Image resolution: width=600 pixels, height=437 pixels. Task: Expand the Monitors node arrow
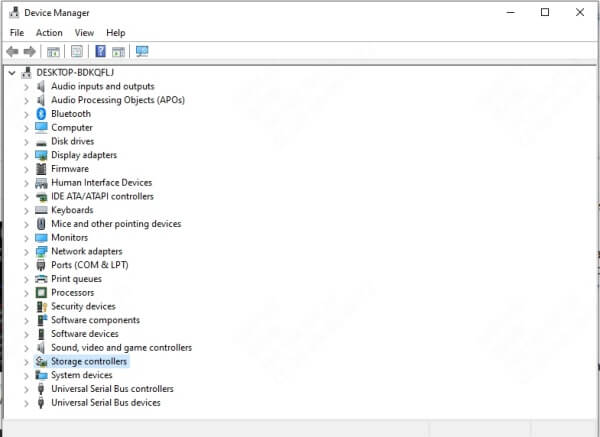[x=26, y=238]
